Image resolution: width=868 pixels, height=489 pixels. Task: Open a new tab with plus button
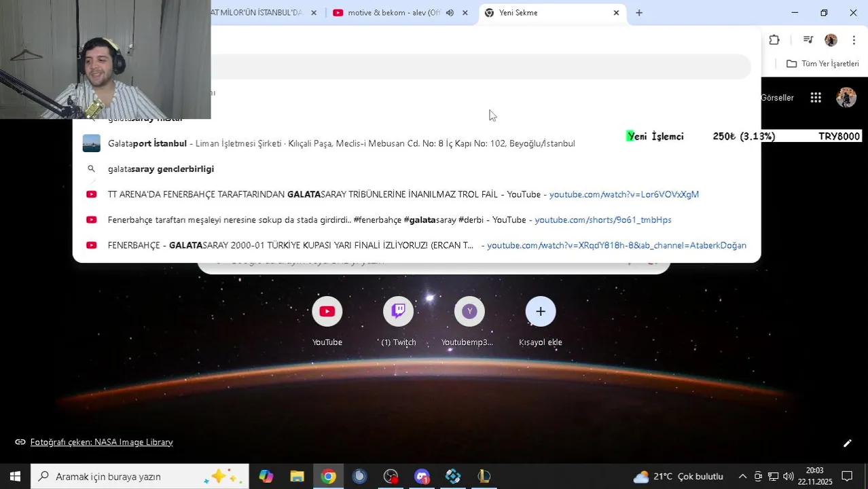(x=639, y=13)
